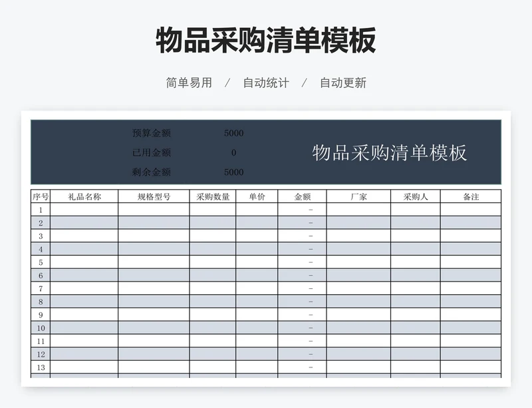This screenshot has height=408, width=532.
Task: Select the 厂家 column header
Action: (x=358, y=196)
